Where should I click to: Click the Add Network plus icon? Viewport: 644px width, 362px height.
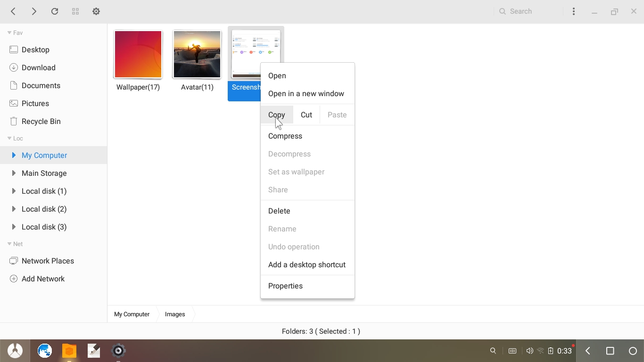[x=14, y=279]
